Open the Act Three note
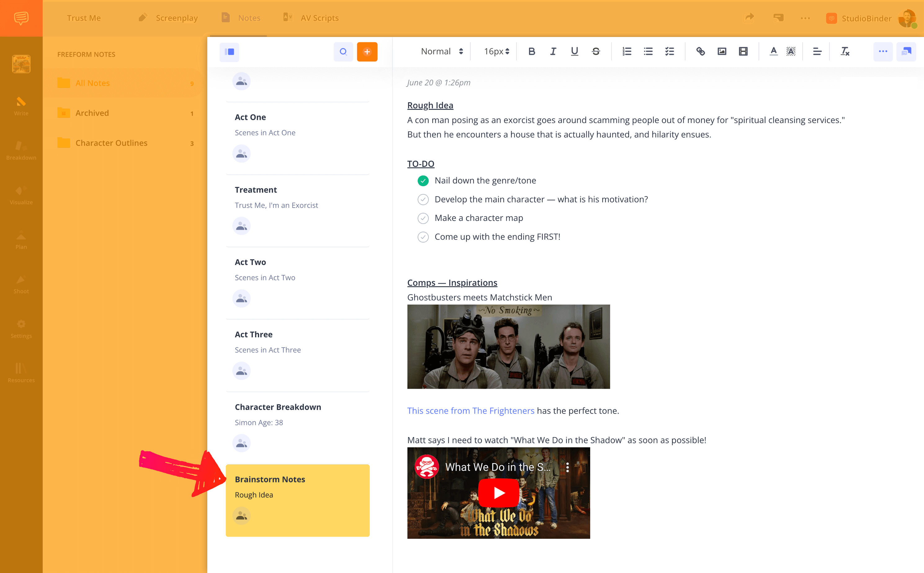This screenshot has height=573, width=924. click(x=298, y=355)
